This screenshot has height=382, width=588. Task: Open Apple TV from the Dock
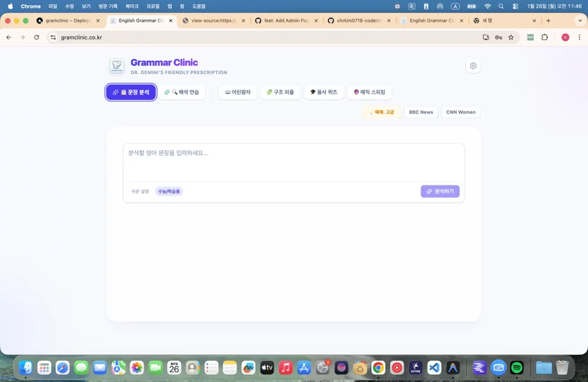tap(267, 368)
